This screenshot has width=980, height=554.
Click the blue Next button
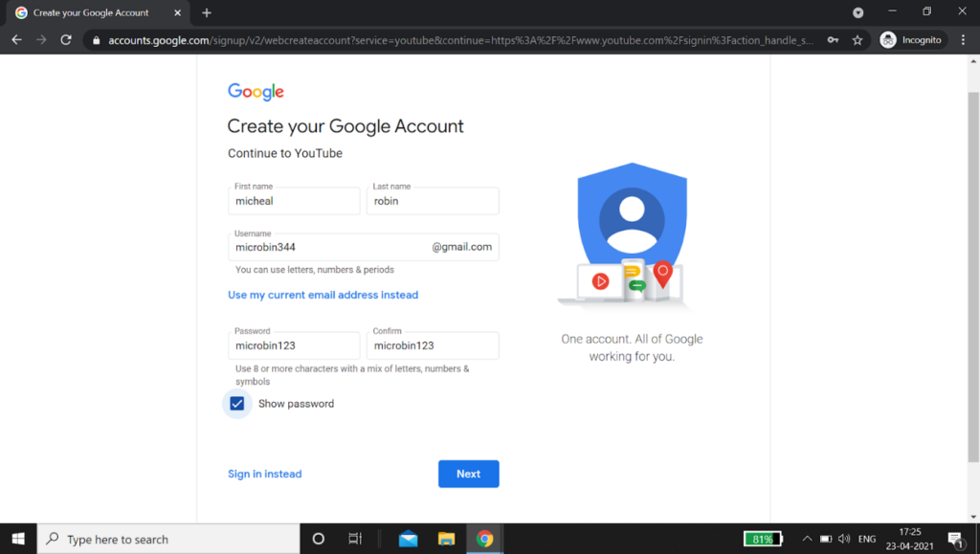tap(469, 474)
